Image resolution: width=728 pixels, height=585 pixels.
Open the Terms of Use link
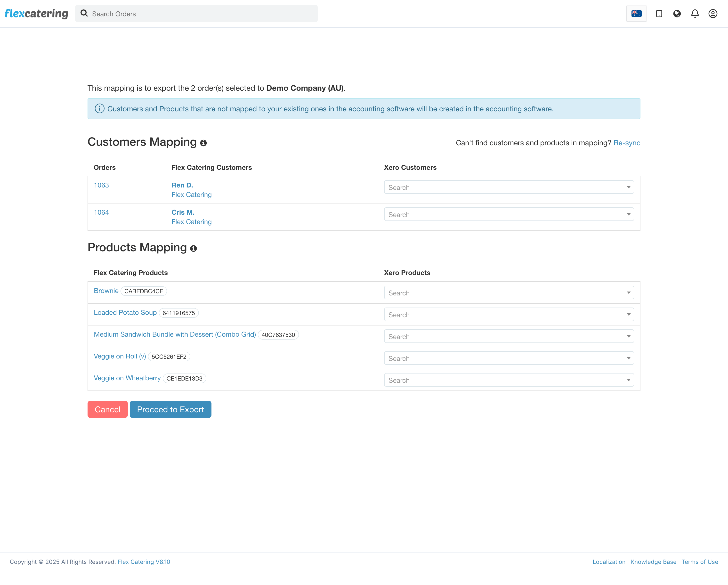click(700, 562)
